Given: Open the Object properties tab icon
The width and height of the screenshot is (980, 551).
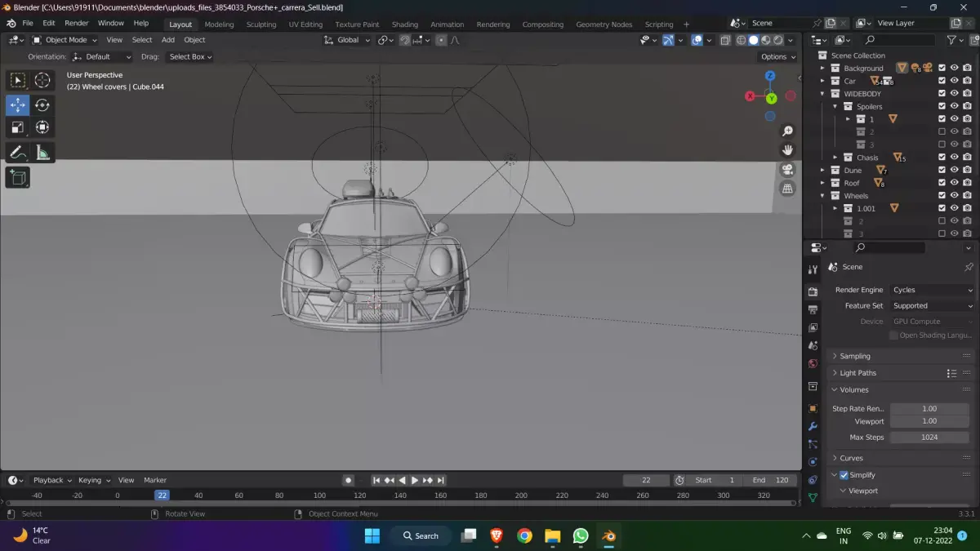Looking at the screenshot, I should tap(813, 408).
